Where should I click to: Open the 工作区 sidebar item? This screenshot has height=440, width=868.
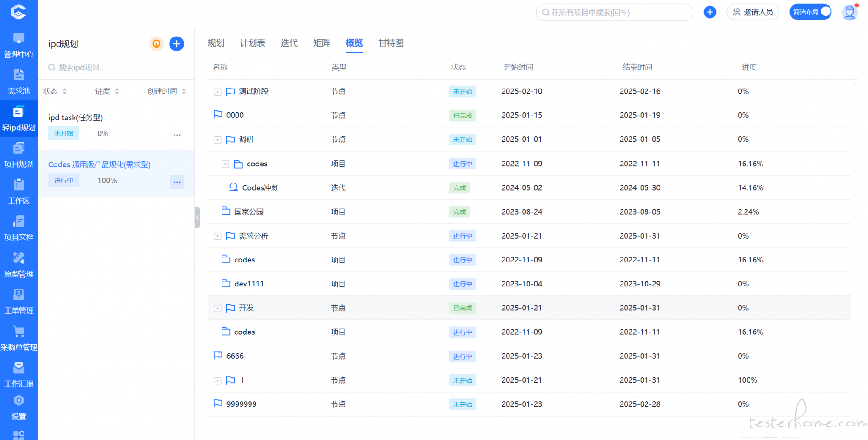pos(19,192)
